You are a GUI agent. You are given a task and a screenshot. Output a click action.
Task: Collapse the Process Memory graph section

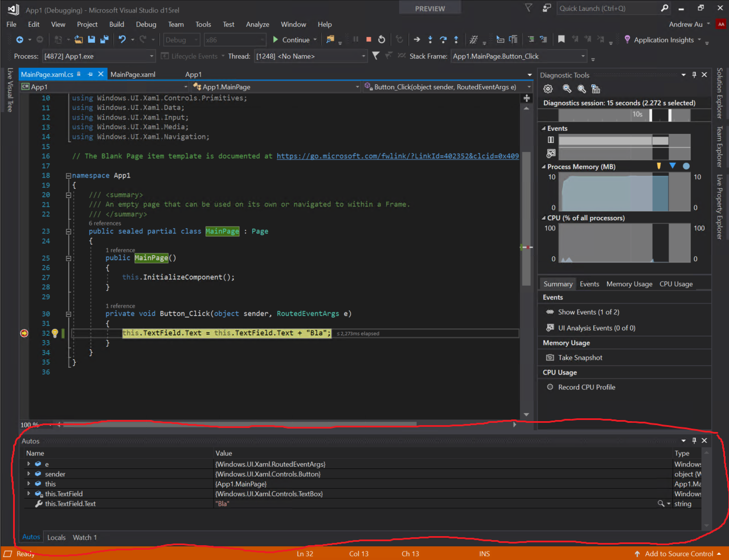tap(543, 167)
